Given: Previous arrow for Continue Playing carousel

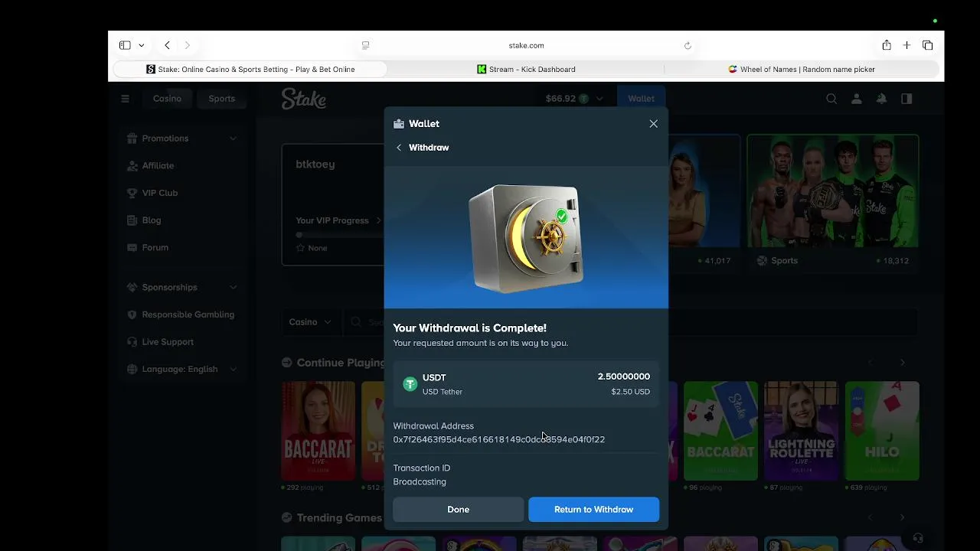Looking at the screenshot, I should pyautogui.click(x=870, y=363).
